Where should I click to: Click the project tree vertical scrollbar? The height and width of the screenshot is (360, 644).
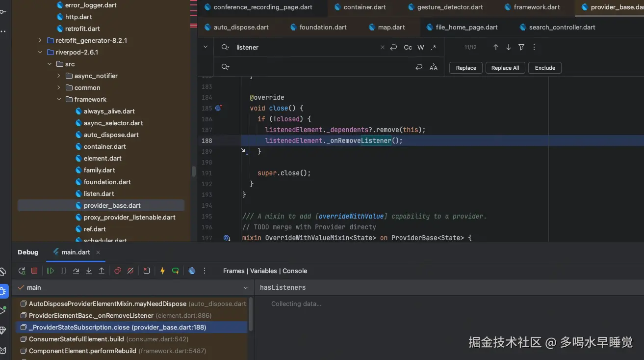pos(194,171)
